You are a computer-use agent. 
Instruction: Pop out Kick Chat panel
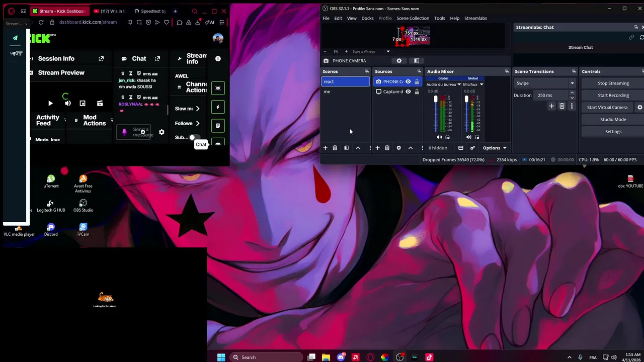pyautogui.click(x=157, y=59)
